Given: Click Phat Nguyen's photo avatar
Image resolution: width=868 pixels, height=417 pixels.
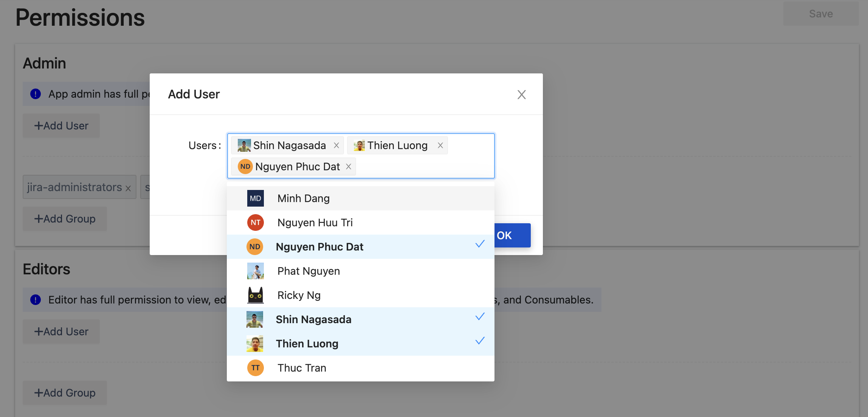Looking at the screenshot, I should click(255, 271).
